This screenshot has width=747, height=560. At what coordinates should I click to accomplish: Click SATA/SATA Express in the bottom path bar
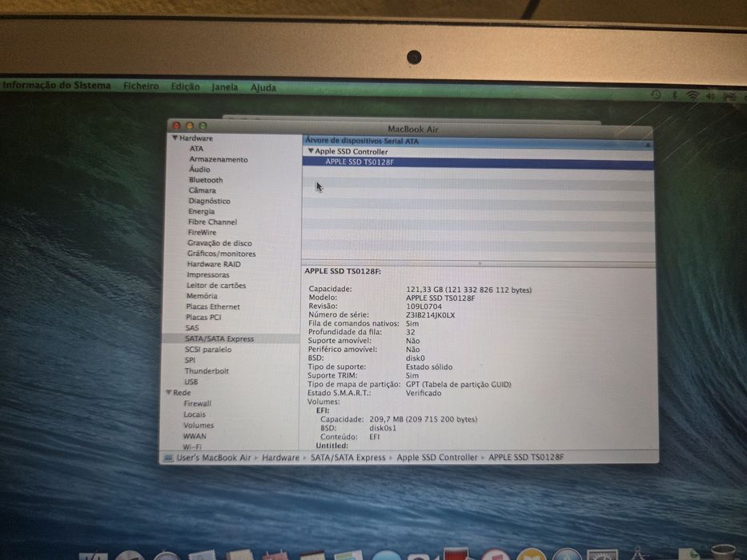coord(347,458)
